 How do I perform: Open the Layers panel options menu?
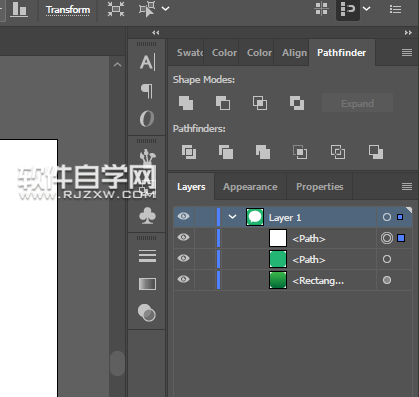[x=407, y=187]
